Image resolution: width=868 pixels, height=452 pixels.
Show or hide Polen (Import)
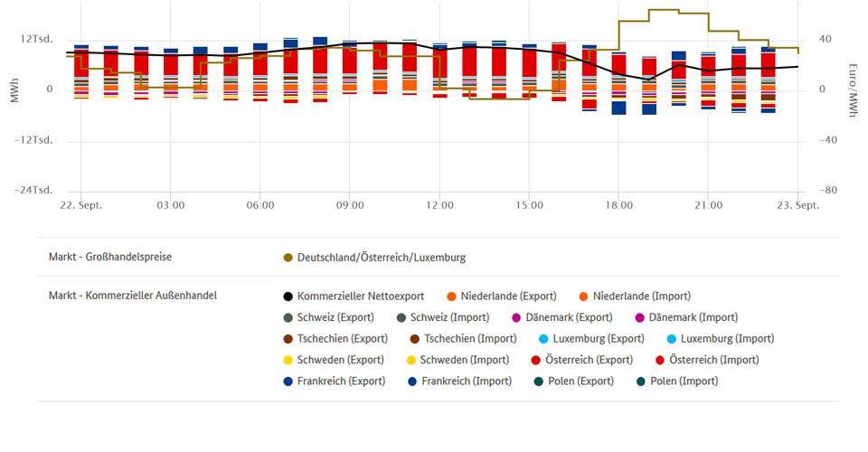(x=677, y=381)
